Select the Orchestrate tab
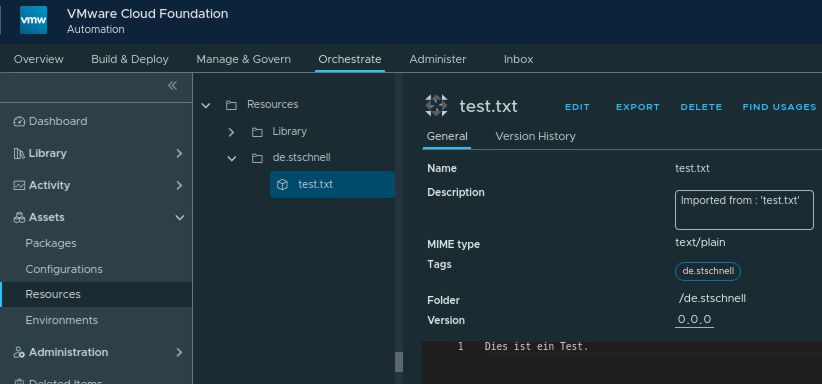Image resolution: width=822 pixels, height=384 pixels. tap(350, 59)
